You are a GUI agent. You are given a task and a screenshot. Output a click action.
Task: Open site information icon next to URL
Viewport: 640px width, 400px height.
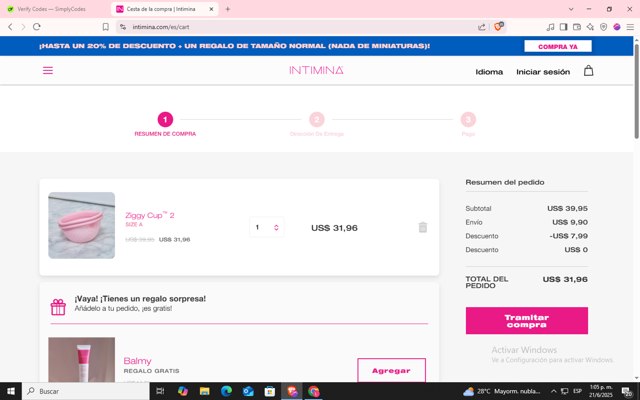123,27
